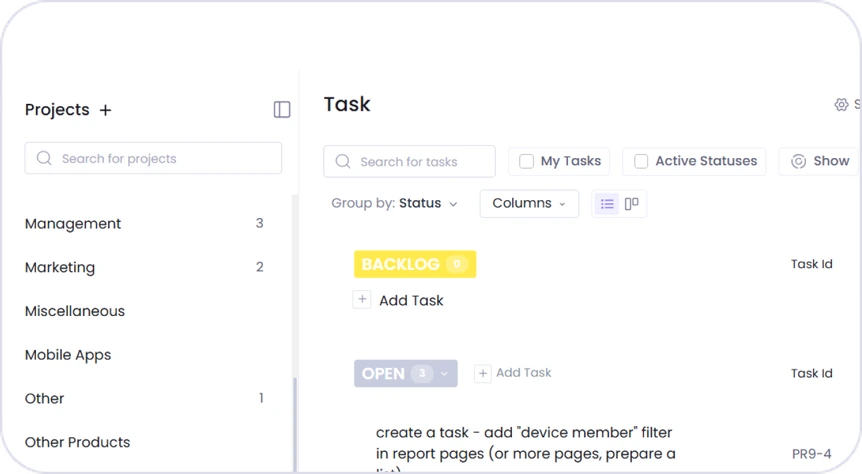Click task id PR9-4
Viewport: 862px width, 474px height.
pos(811,454)
